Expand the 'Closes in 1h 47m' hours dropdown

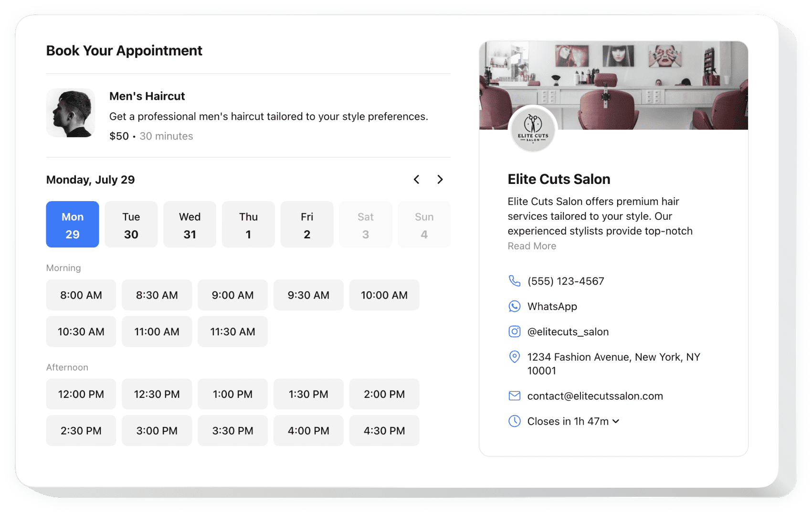(616, 421)
